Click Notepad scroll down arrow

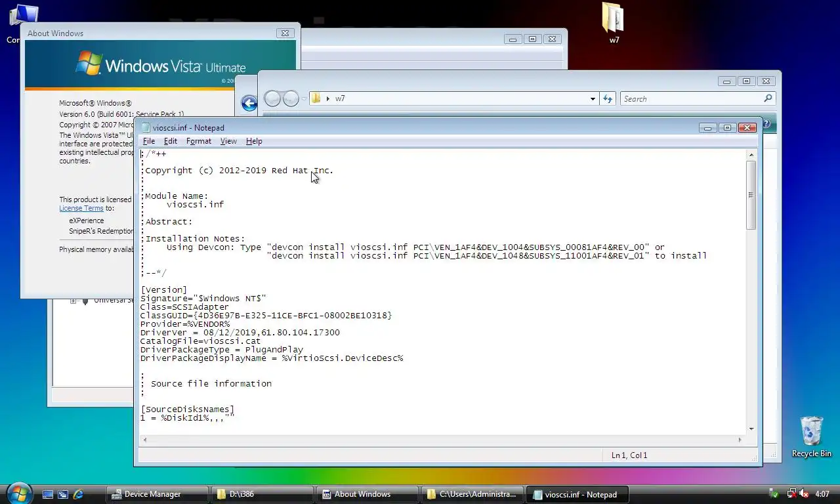click(751, 429)
